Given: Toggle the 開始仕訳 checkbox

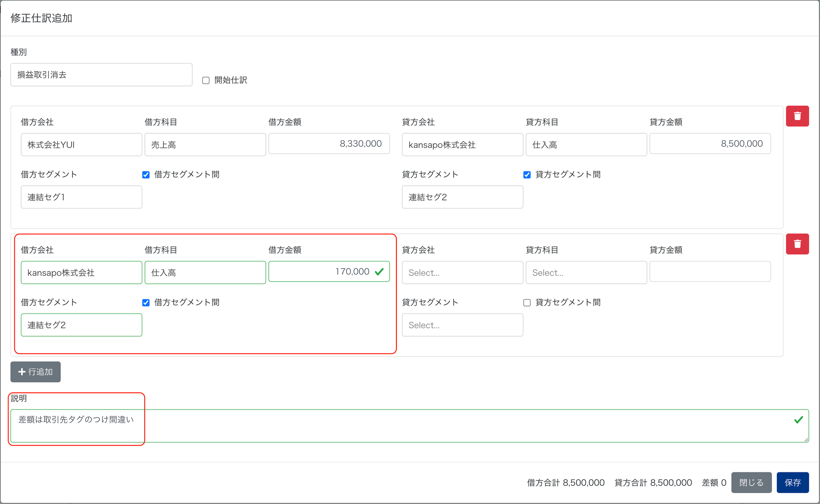Looking at the screenshot, I should point(206,80).
